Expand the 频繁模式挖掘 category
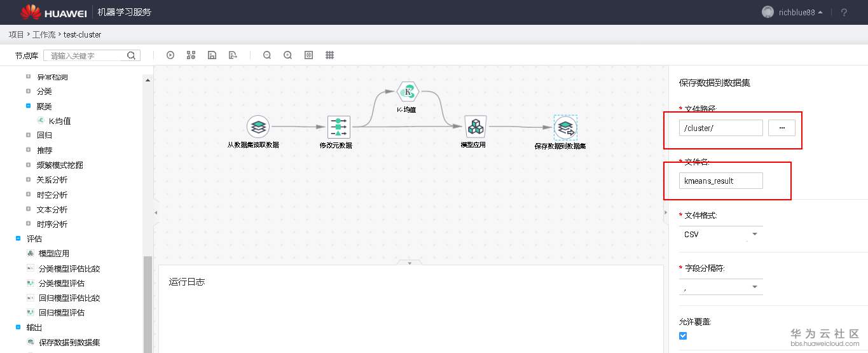The width and height of the screenshot is (868, 353). [28, 165]
